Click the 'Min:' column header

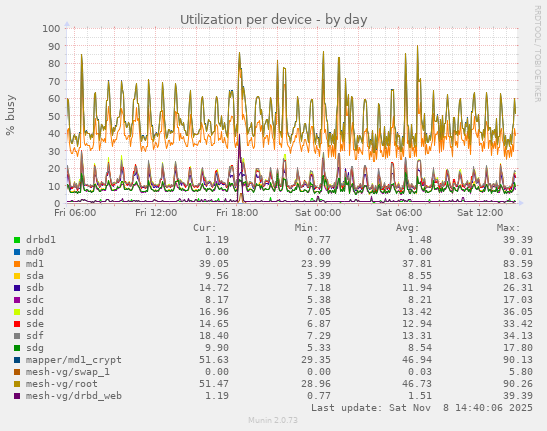[x=306, y=228]
